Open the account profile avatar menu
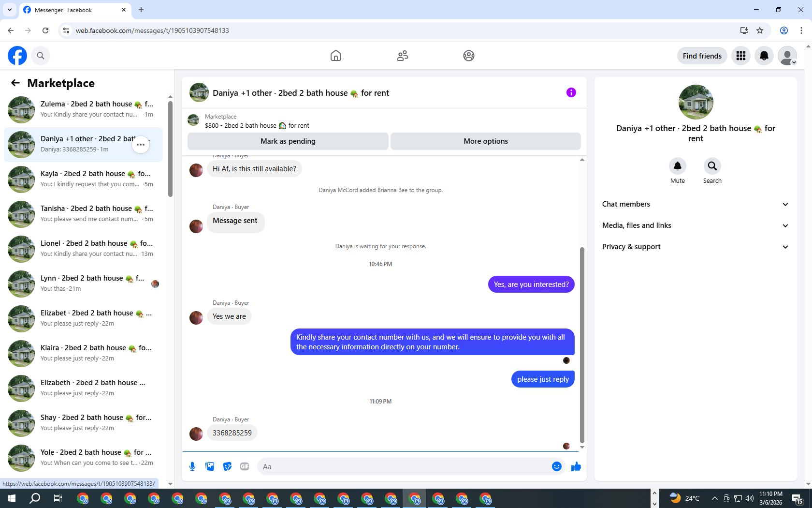This screenshot has height=508, width=812. 787,56
